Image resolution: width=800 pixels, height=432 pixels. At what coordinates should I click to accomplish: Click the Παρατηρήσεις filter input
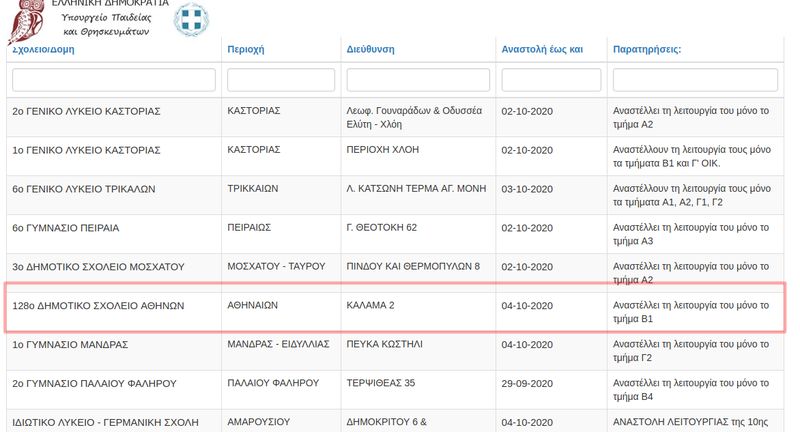click(x=694, y=79)
